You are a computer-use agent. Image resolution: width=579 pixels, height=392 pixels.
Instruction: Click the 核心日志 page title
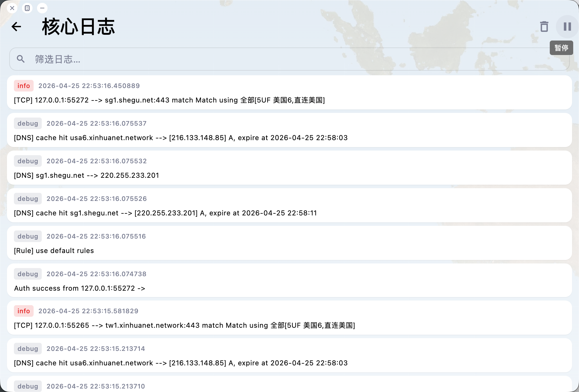(78, 27)
